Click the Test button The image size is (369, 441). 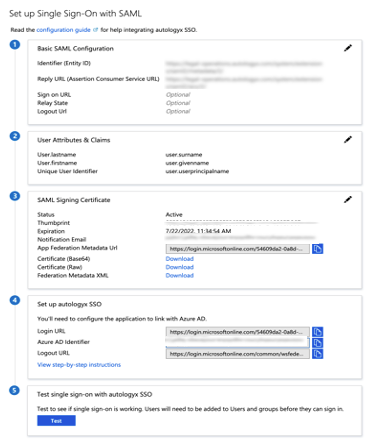[56, 421]
